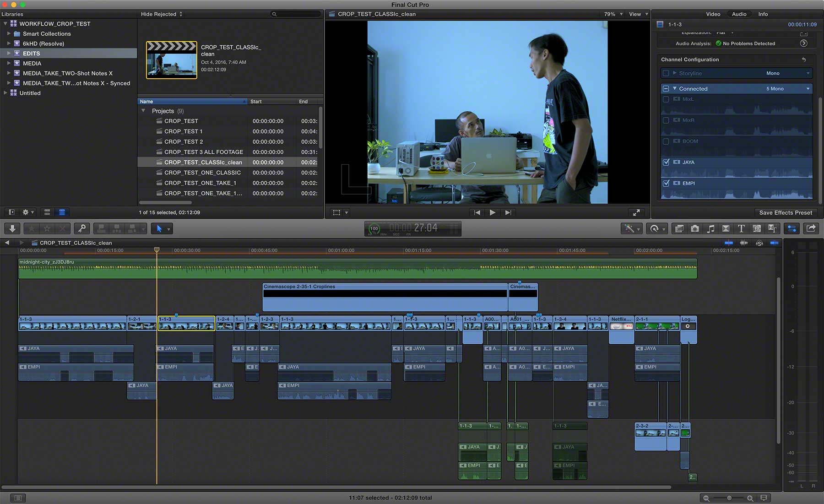The height and width of the screenshot is (504, 824).
Task: Click the Play button in viewer
Action: (493, 212)
